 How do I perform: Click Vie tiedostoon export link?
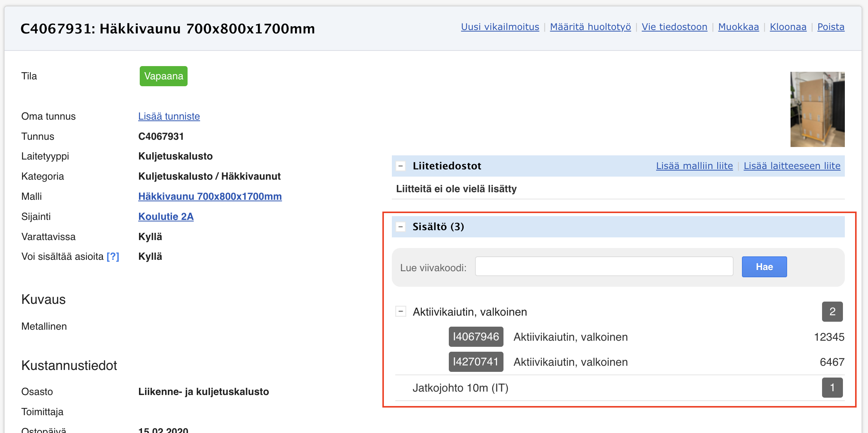674,27
